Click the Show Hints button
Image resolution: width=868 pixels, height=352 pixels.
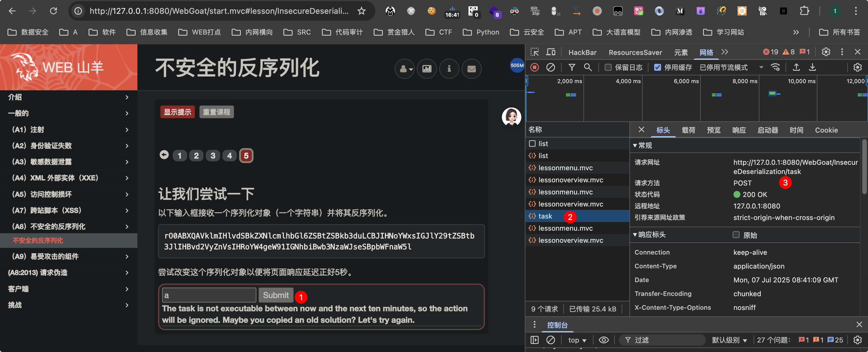(x=177, y=112)
